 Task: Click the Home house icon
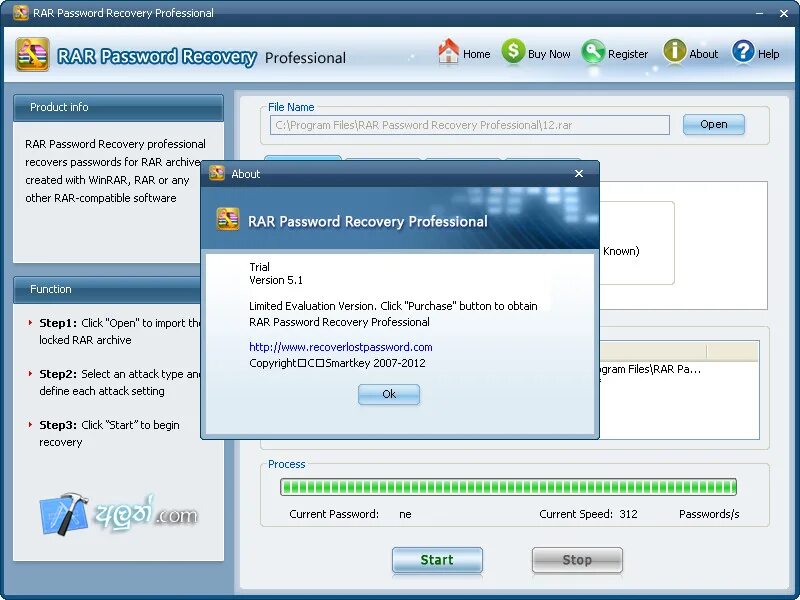448,52
